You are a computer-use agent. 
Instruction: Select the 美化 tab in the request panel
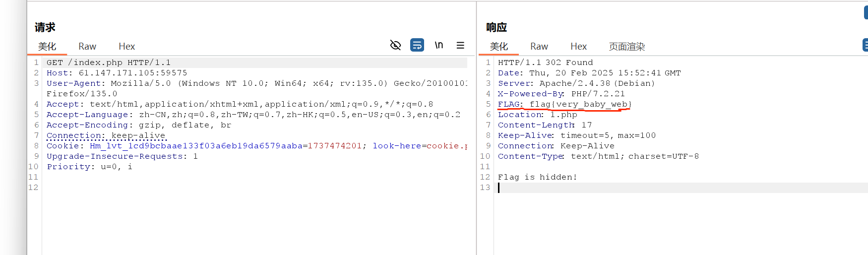coord(47,47)
